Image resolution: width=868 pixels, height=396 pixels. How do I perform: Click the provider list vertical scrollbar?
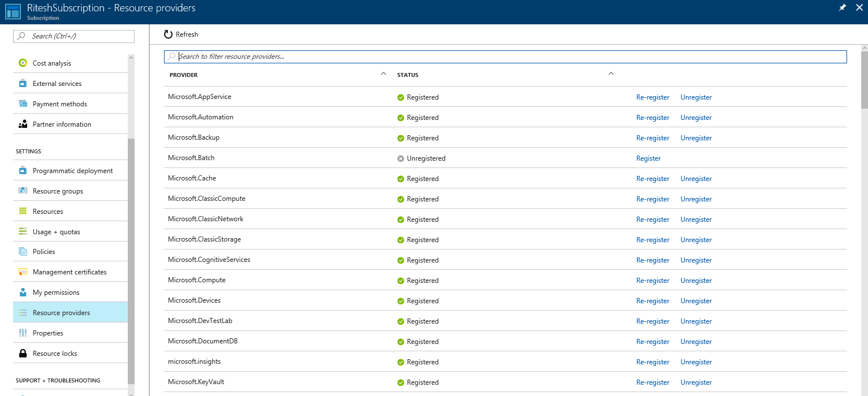pyautogui.click(x=865, y=79)
